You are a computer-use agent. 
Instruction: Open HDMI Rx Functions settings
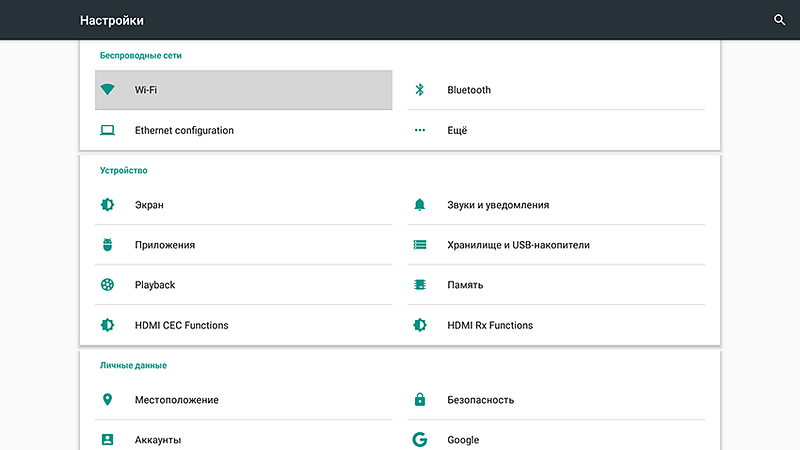[x=490, y=325]
